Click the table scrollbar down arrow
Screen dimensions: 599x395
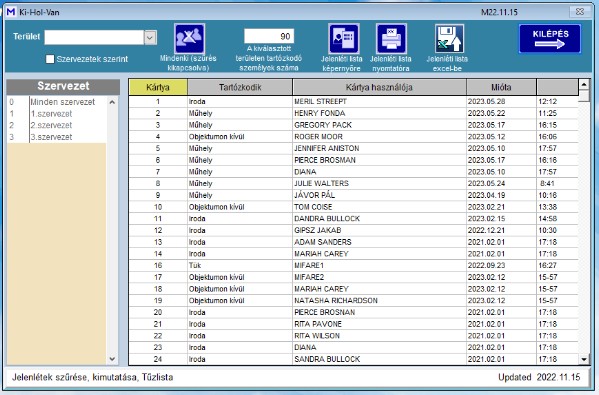tap(584, 359)
